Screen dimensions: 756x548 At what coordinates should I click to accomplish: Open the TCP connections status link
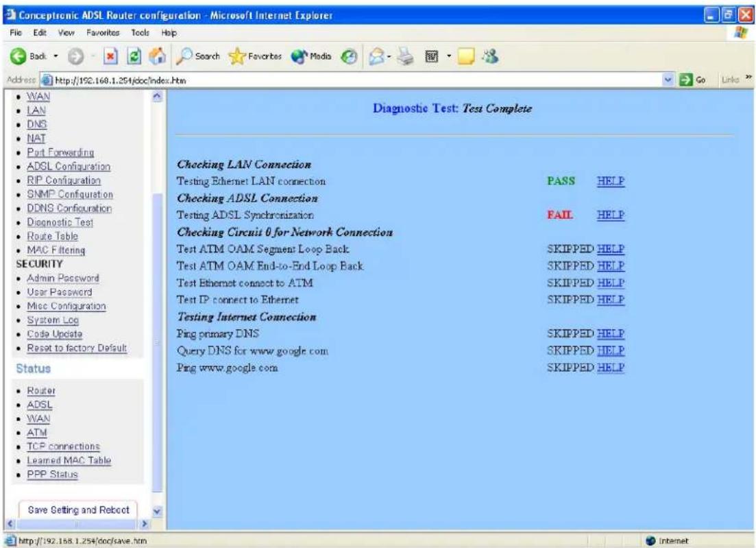(63, 446)
